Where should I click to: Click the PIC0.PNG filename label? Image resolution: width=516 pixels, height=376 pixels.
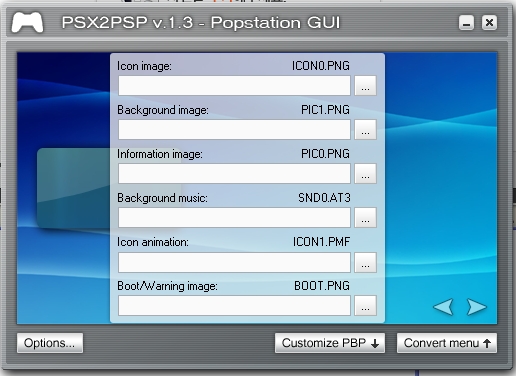tap(325, 154)
